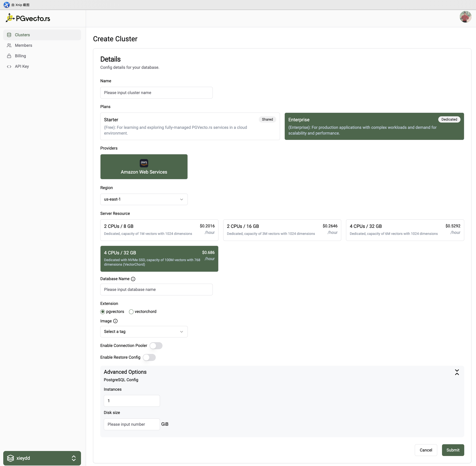Click the Shared badge on Starter
This screenshot has width=476, height=466.
coord(267,120)
